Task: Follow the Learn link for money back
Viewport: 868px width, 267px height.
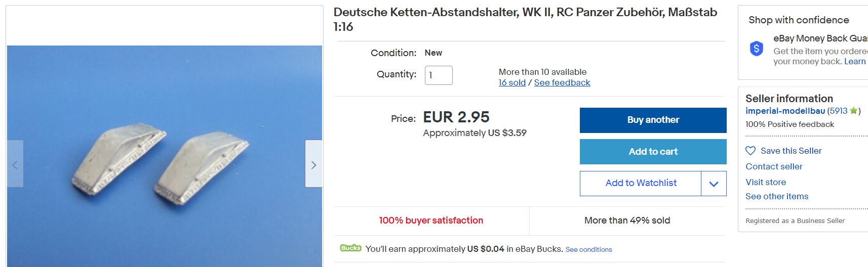Action: (x=855, y=61)
